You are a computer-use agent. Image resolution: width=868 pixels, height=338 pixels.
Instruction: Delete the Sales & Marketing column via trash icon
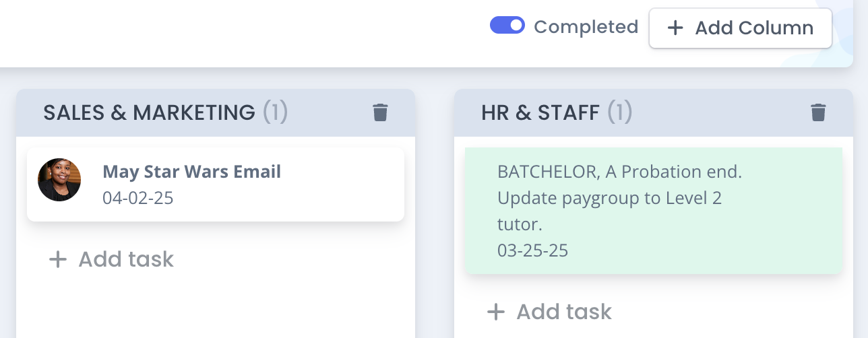click(380, 112)
